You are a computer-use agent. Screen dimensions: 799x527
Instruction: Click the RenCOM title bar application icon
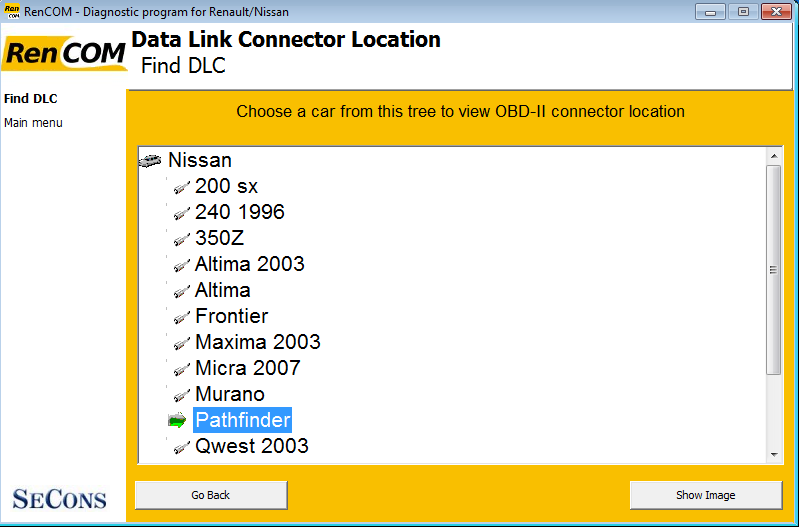[x=12, y=11]
